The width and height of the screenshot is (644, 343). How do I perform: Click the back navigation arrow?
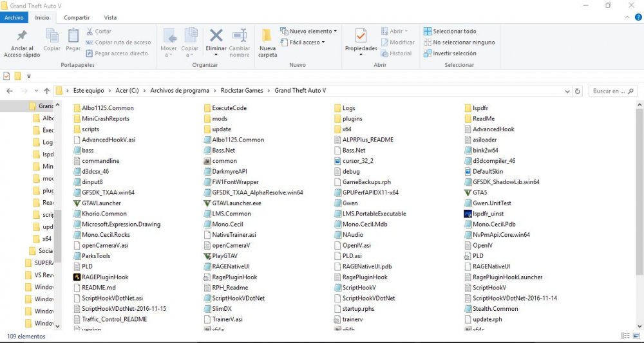point(10,91)
